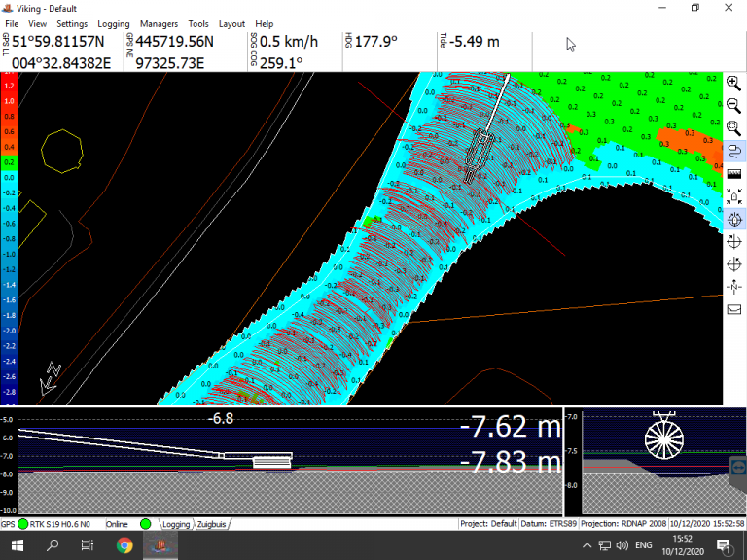Click the north arrow indicator on the map

(51, 378)
